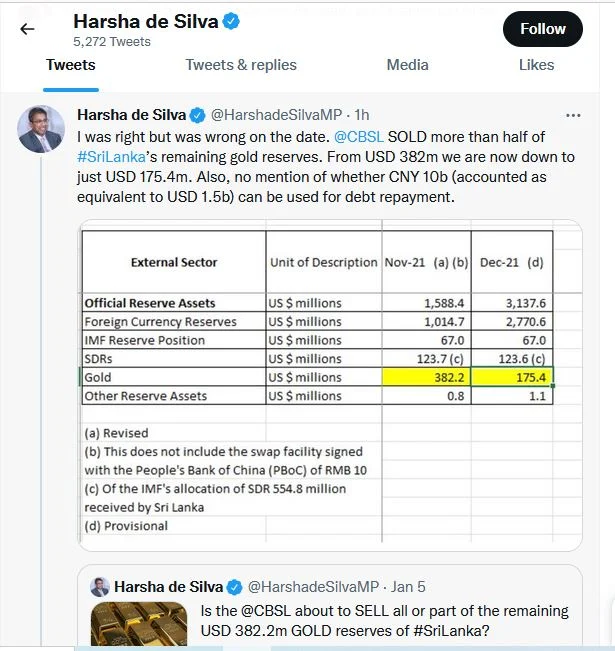Follow Harsha de Silva
Viewport: 615px width, 651px height.
pos(542,29)
